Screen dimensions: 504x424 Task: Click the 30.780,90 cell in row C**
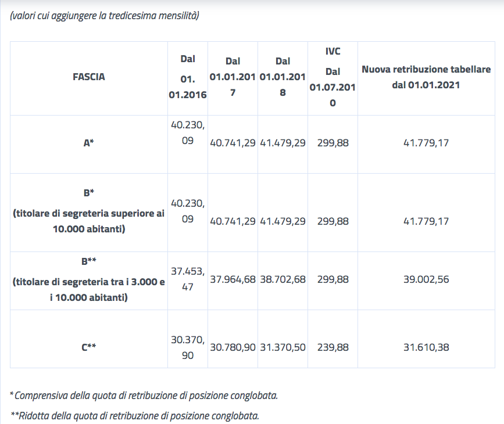point(233,347)
